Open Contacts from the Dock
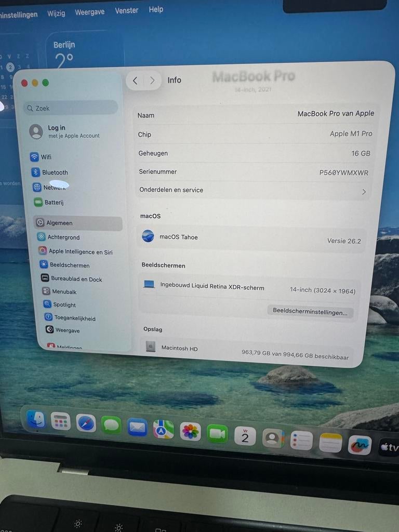Image resolution: width=399 pixels, height=532 pixels. tap(273, 438)
